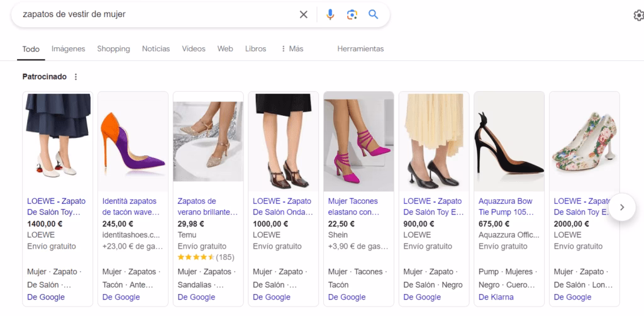Screen dimensions: 644x316
Task: Click 'Mujer · Tacones · Tacón' description
Action: point(357,278)
